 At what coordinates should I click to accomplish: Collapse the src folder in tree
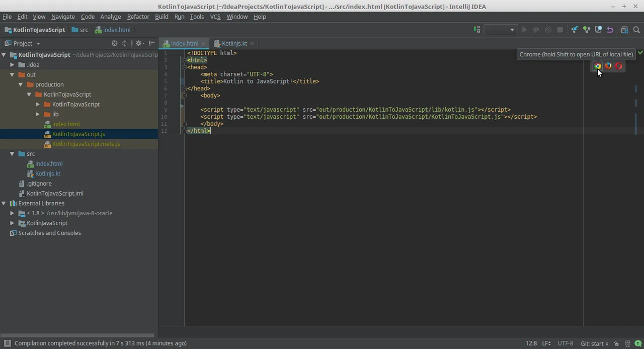tap(12, 154)
